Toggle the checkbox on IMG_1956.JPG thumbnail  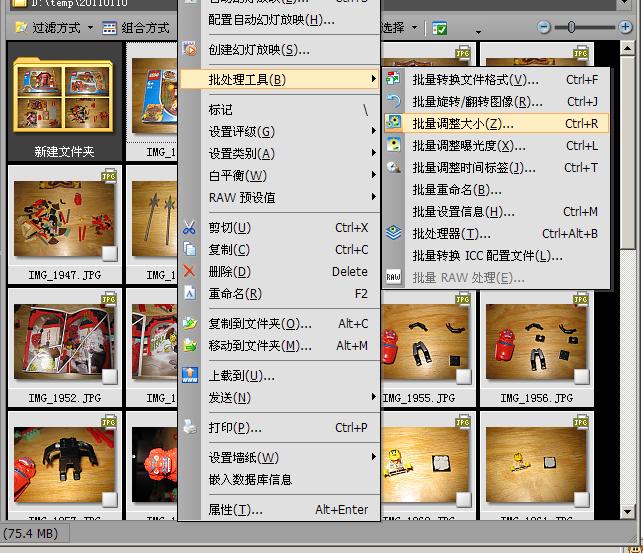581,377
